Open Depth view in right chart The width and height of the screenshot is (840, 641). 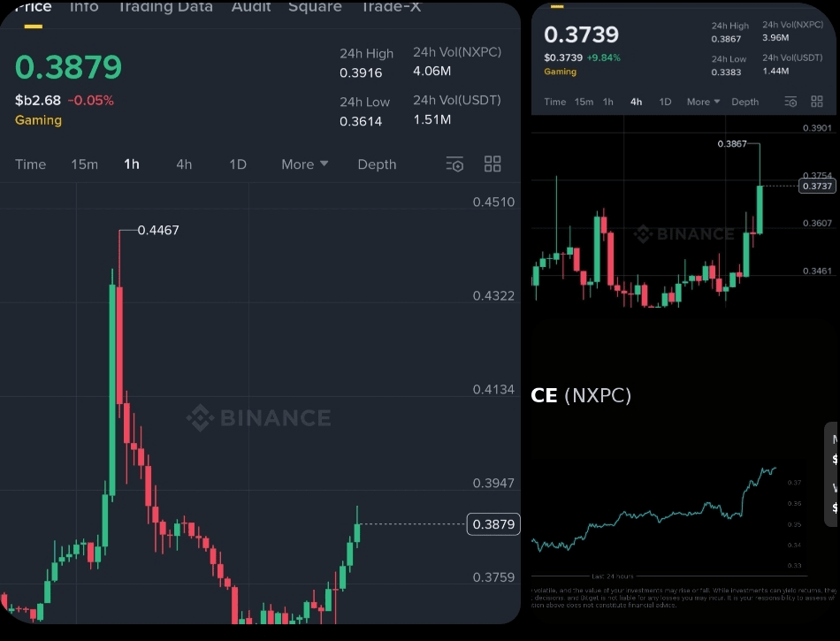745,102
